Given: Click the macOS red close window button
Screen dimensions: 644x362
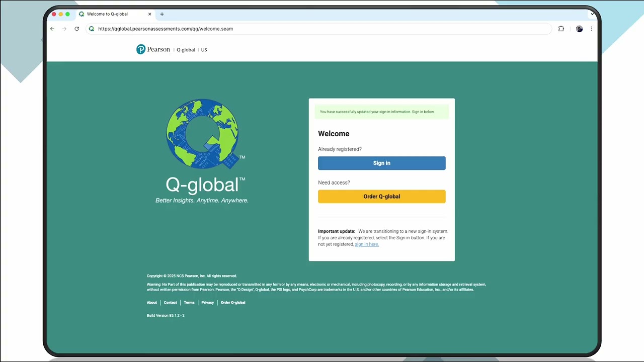Looking at the screenshot, I should click(x=54, y=14).
